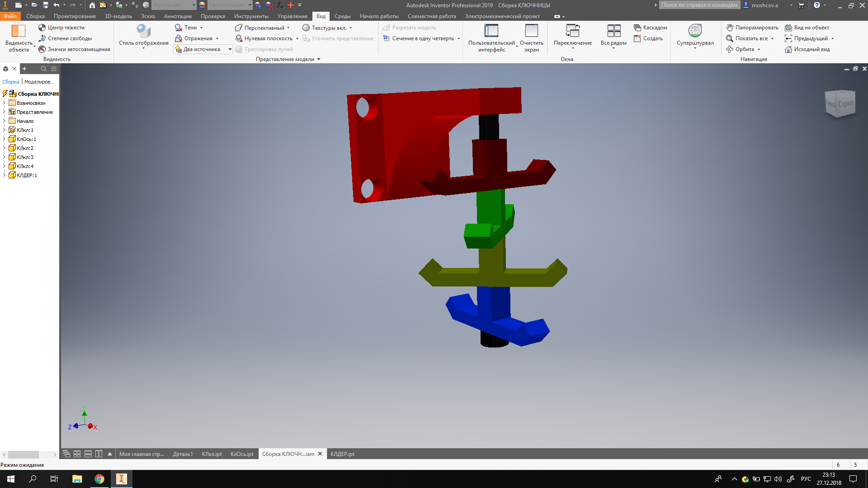Click the ViewCube in the viewport corner
The width and height of the screenshot is (868, 488).
(x=840, y=103)
